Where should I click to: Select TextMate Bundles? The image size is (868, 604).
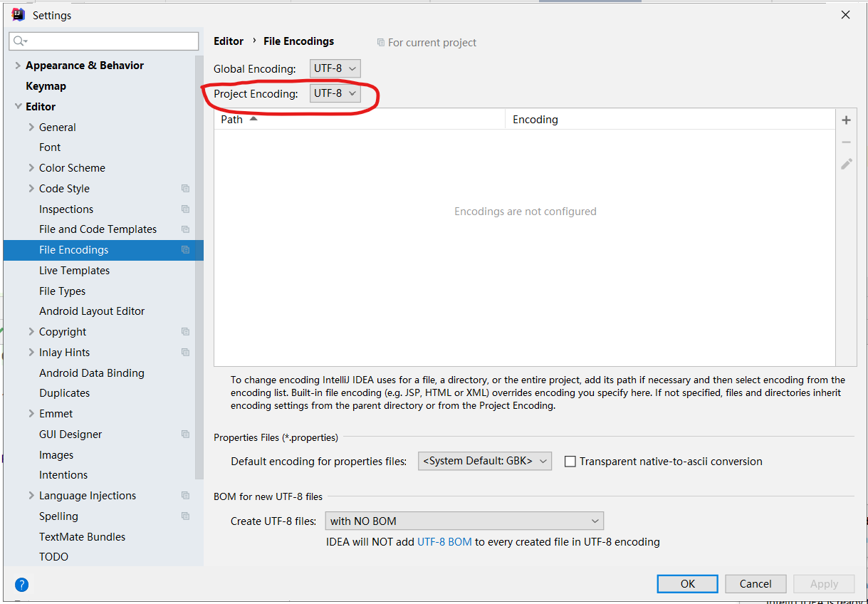click(82, 537)
